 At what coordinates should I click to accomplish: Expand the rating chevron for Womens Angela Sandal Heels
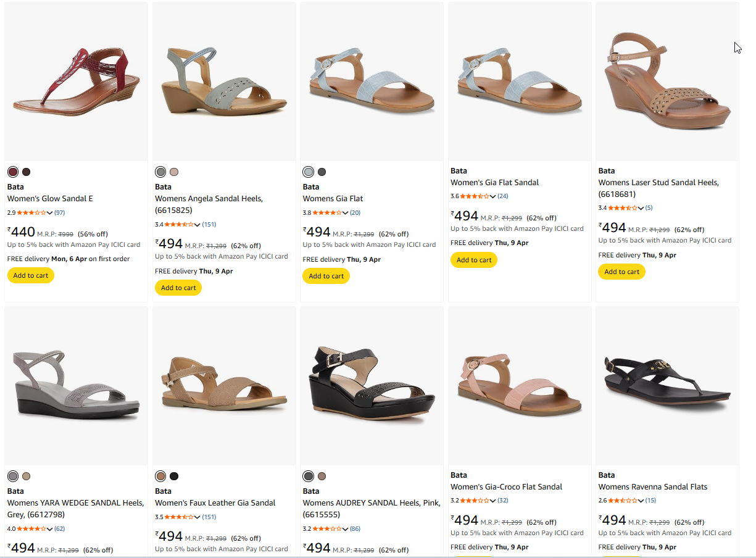coord(197,225)
